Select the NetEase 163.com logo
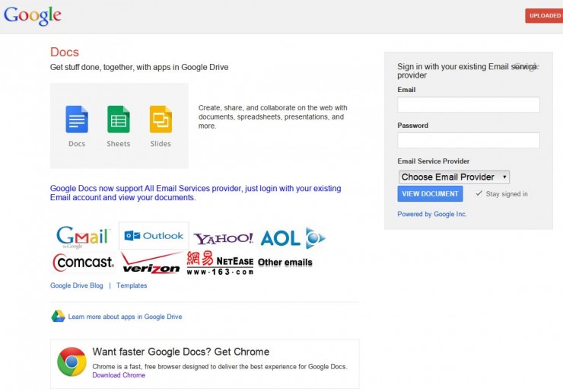Image resolution: width=563 pixels, height=392 pixels. [220, 263]
